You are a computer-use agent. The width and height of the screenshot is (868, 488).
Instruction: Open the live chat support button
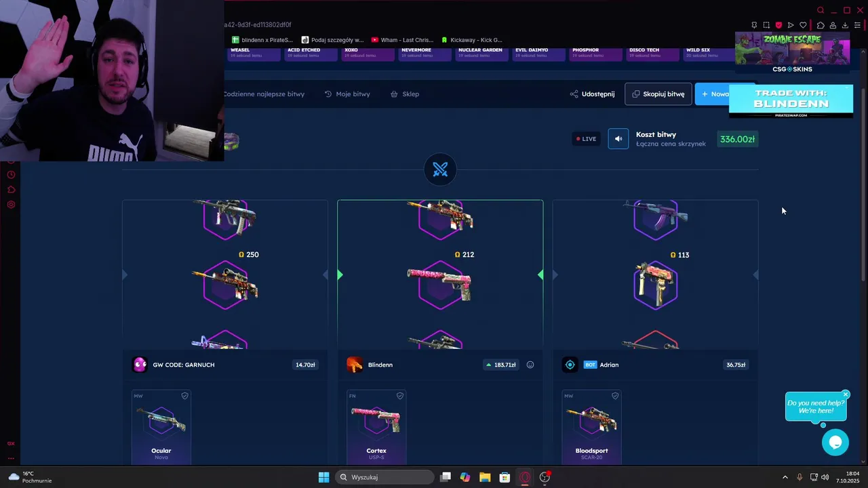pos(835,442)
